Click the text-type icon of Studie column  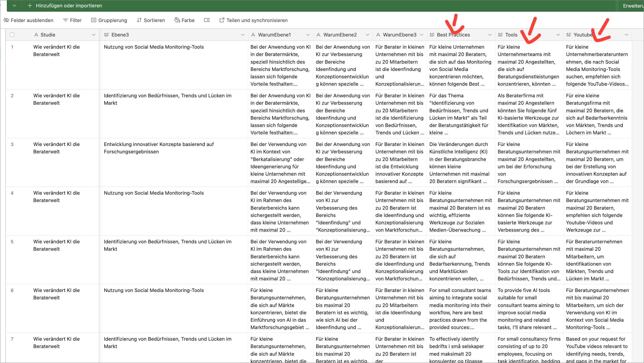[36, 35]
